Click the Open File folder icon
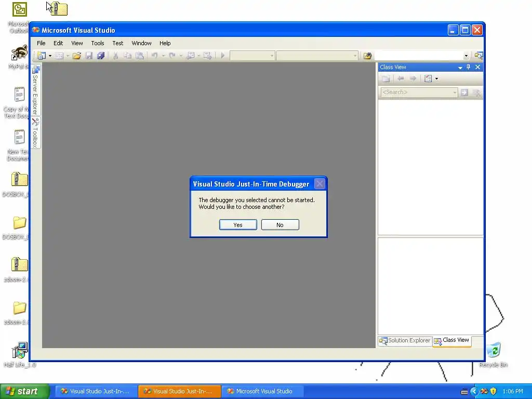Viewport: 532px width, 399px height. (x=77, y=56)
